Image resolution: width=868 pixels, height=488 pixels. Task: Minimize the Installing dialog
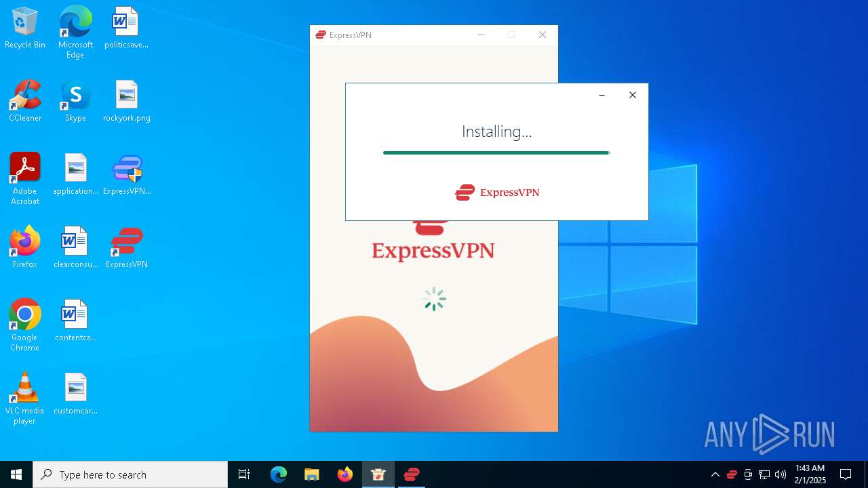click(601, 95)
